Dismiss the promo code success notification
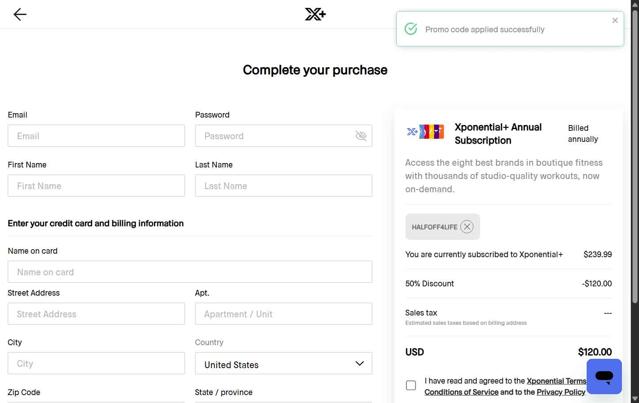 pyautogui.click(x=615, y=20)
